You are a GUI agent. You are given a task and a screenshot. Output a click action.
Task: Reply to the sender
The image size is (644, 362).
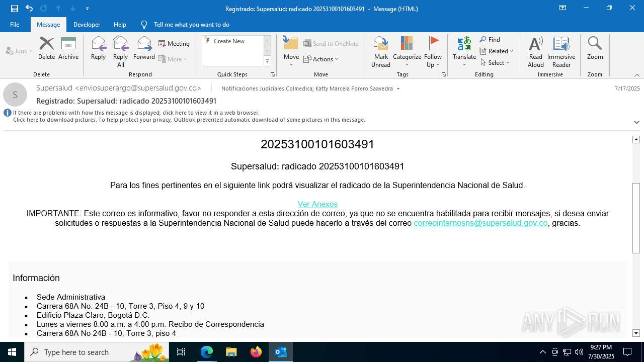click(x=98, y=49)
